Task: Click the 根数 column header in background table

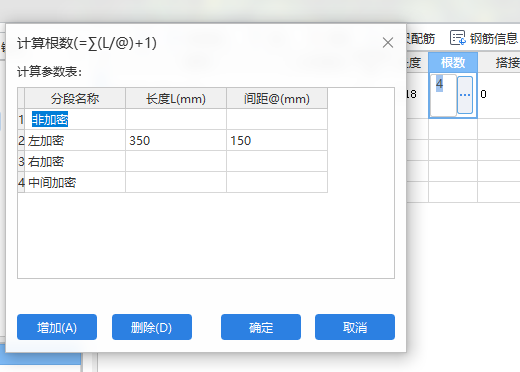Action: (x=453, y=62)
